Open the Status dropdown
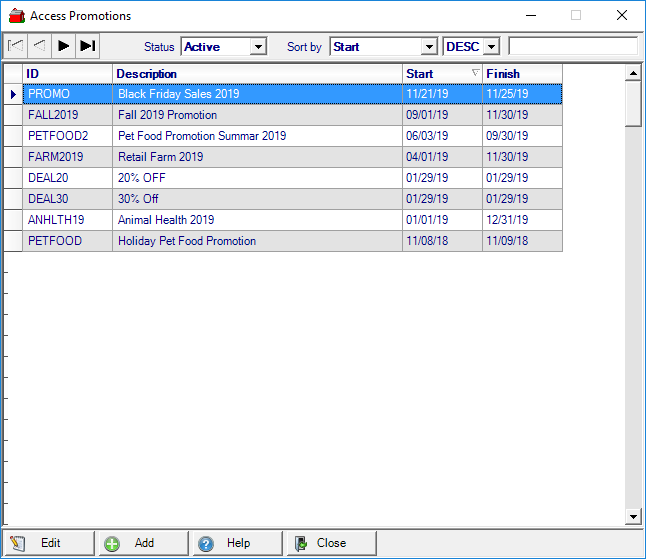The height and width of the screenshot is (559, 646). (x=258, y=47)
